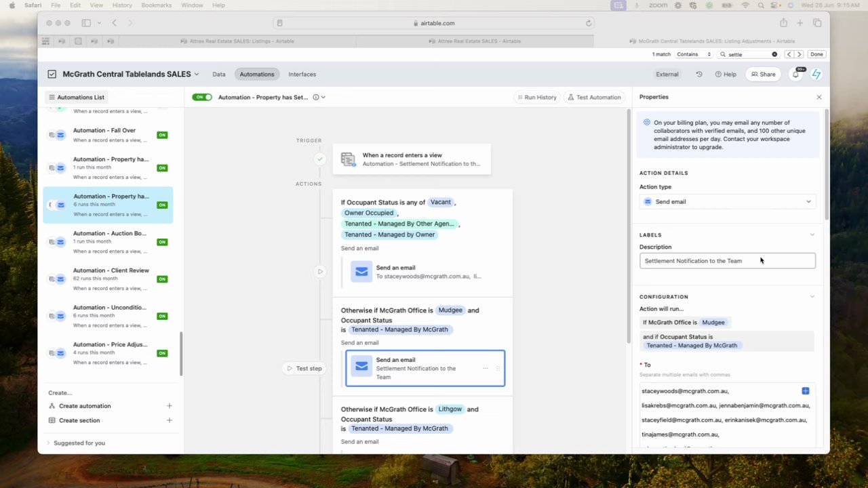
Task: Toggle ON badge for Automation - Fall Over
Action: [x=162, y=135]
